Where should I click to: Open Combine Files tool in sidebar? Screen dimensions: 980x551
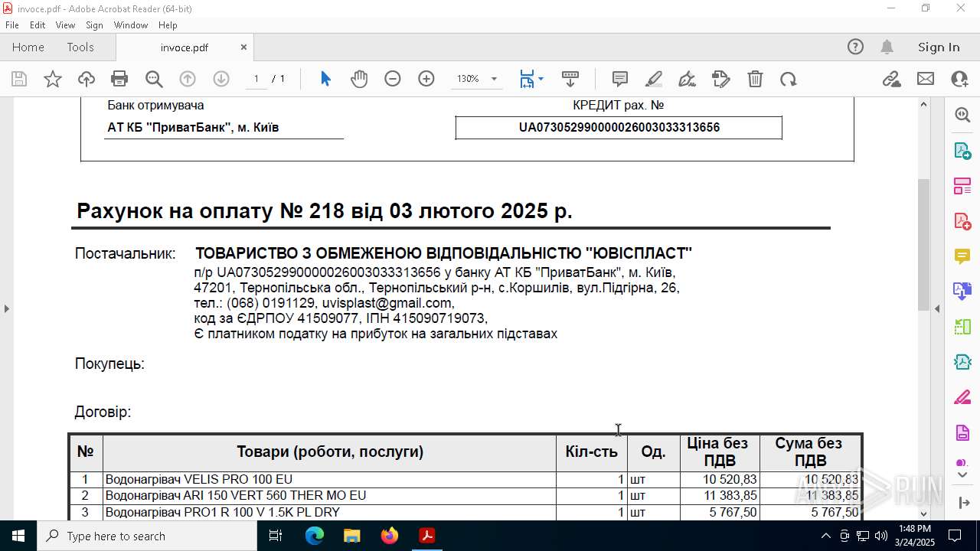[962, 292]
